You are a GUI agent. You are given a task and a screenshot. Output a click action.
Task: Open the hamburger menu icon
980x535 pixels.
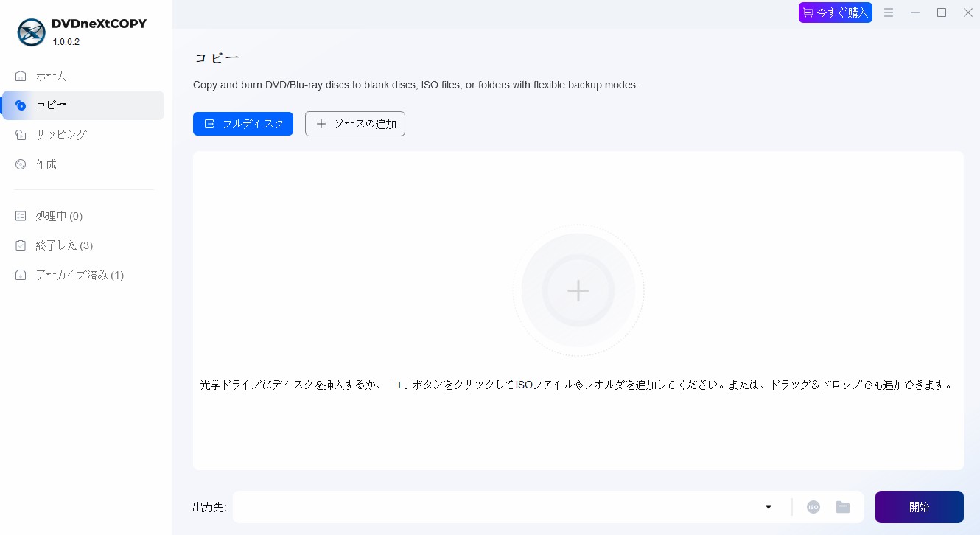pyautogui.click(x=889, y=13)
